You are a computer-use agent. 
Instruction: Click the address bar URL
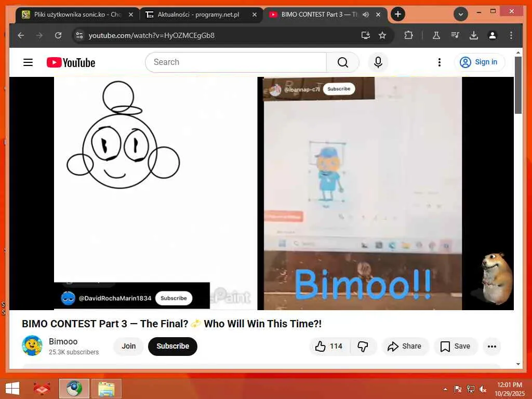[151, 35]
